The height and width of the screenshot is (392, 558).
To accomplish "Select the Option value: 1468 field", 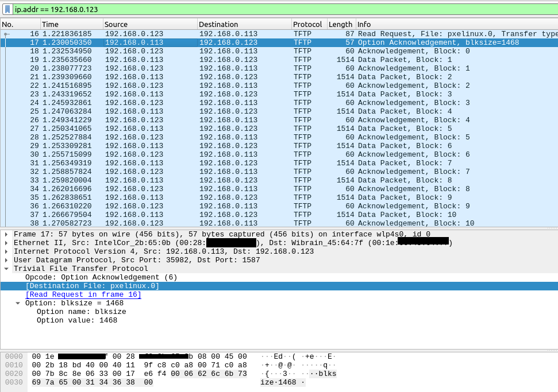I will point(77,320).
